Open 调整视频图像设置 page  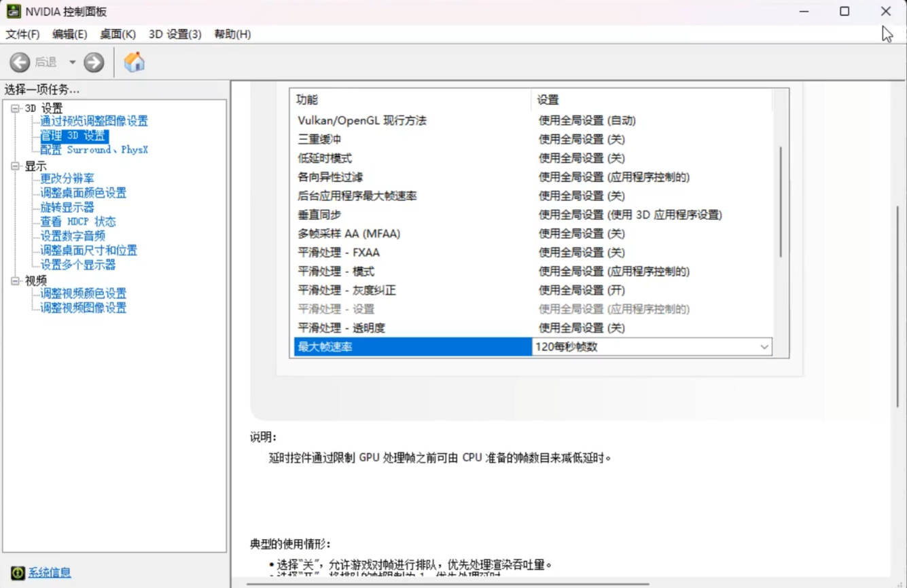click(x=83, y=308)
